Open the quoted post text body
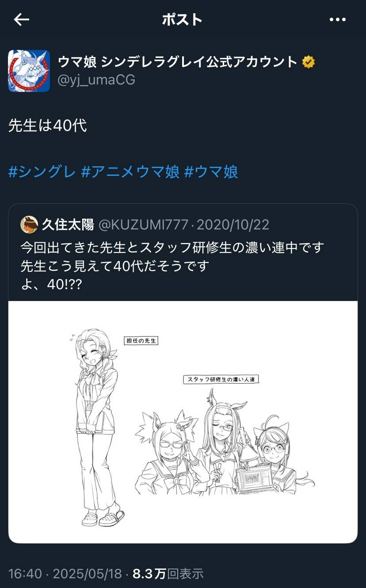The width and height of the screenshot is (366, 588). (x=172, y=266)
